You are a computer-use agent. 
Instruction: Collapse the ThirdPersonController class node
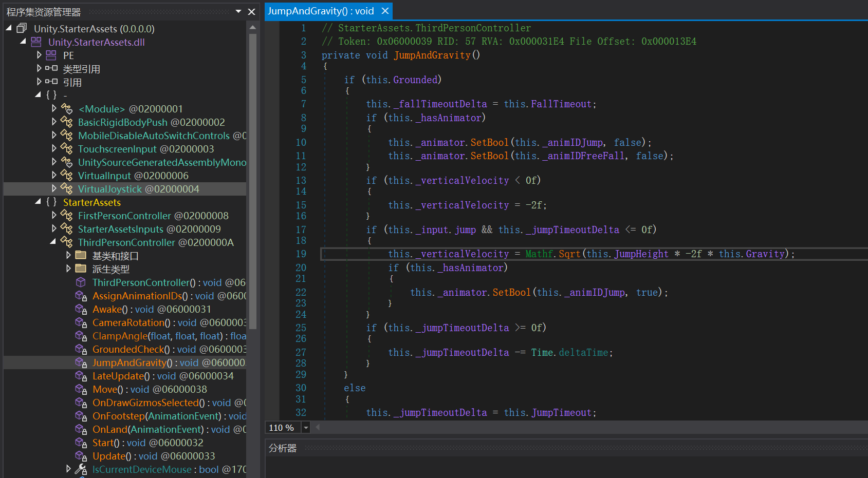[53, 242]
